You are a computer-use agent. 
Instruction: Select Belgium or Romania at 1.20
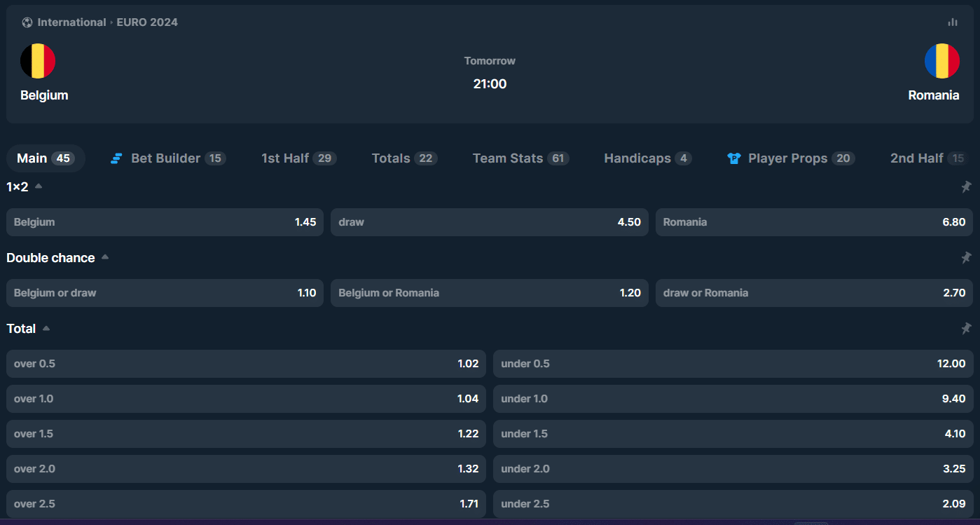490,293
